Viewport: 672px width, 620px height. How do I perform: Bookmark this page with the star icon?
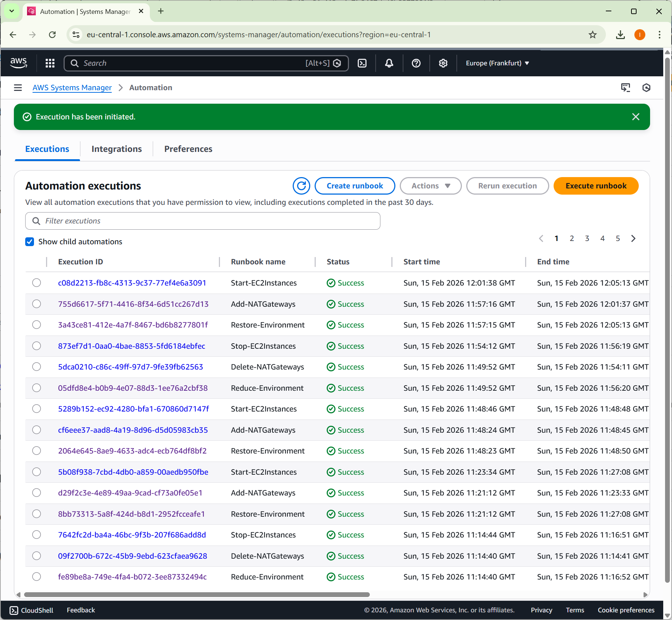pyautogui.click(x=593, y=35)
